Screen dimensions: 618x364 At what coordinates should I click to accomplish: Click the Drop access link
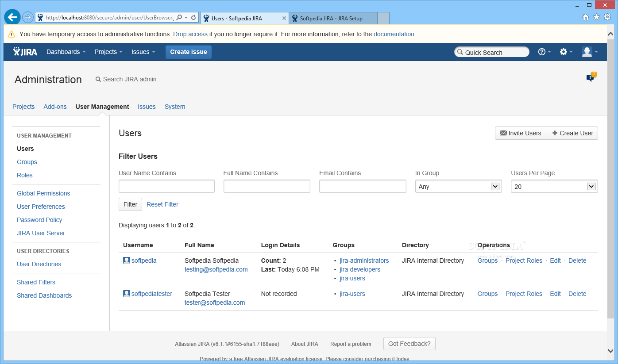[x=190, y=34]
